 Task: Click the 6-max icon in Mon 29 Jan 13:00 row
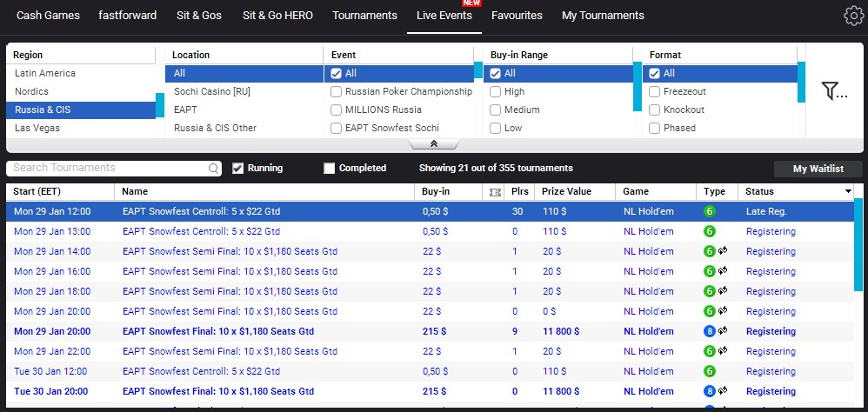tap(710, 231)
